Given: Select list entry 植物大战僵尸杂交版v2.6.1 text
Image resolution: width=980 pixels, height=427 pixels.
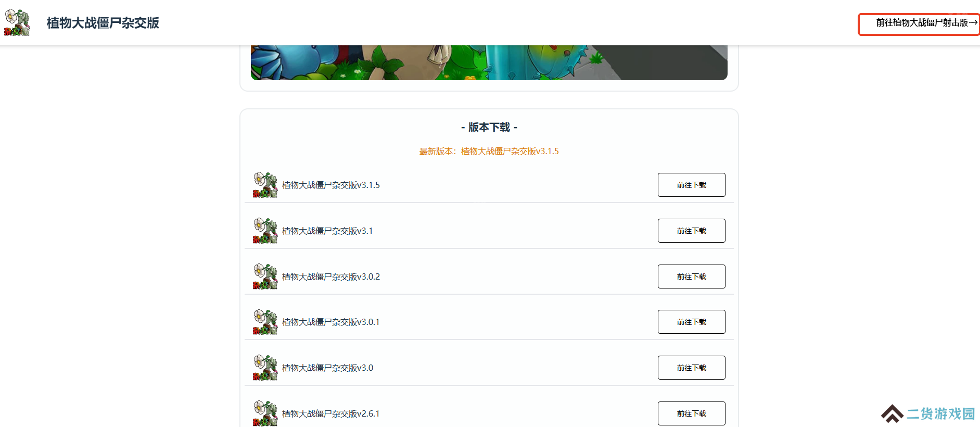Looking at the screenshot, I should [x=331, y=413].
